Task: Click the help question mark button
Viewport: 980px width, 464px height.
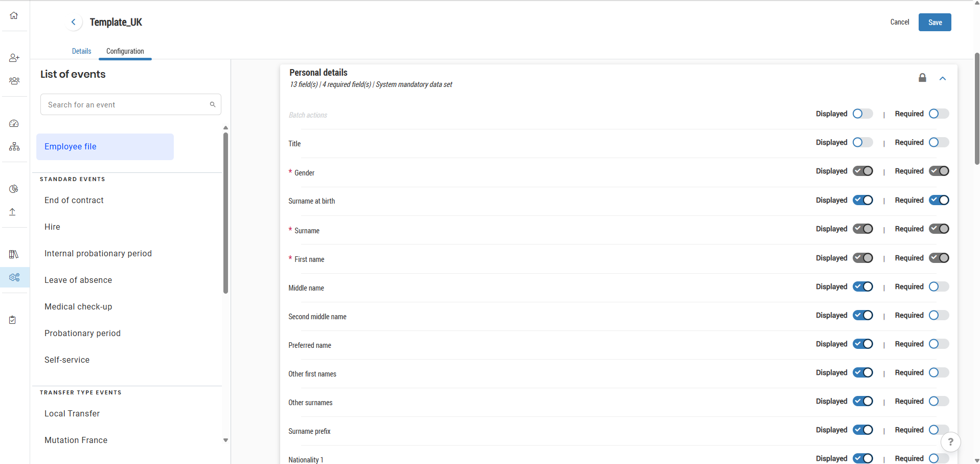Action: [950, 442]
